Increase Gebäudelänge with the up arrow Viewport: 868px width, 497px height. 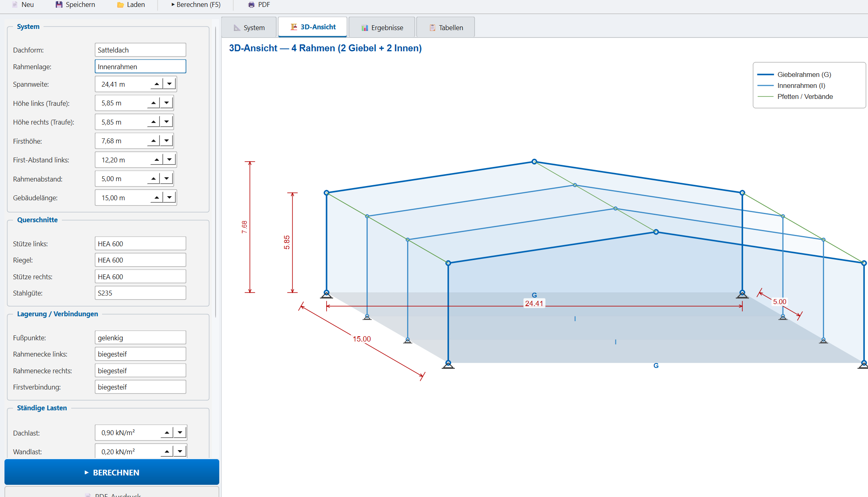point(157,197)
